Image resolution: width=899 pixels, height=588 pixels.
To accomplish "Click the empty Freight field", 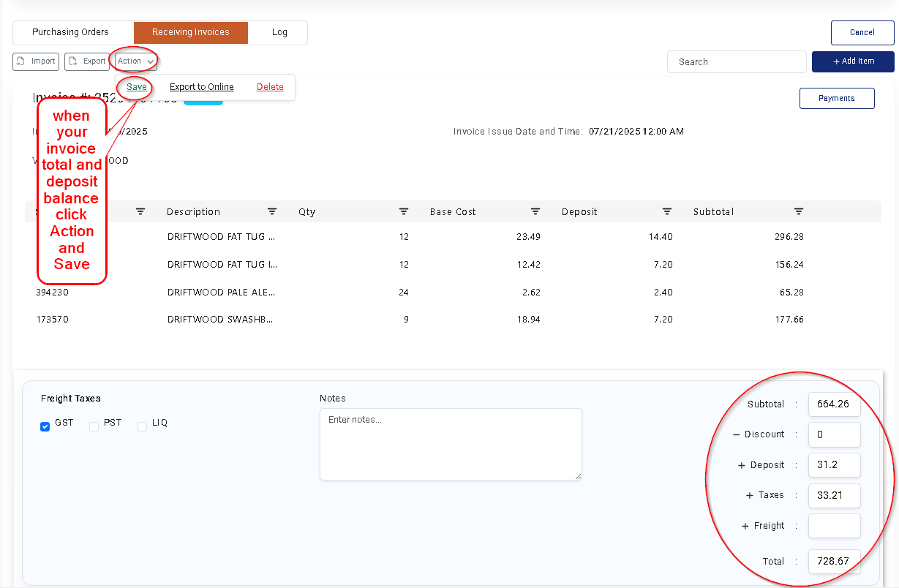I will tap(835, 526).
